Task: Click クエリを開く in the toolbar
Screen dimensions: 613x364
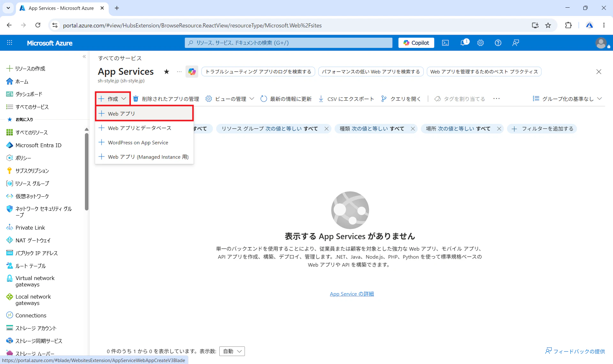Action: click(401, 99)
